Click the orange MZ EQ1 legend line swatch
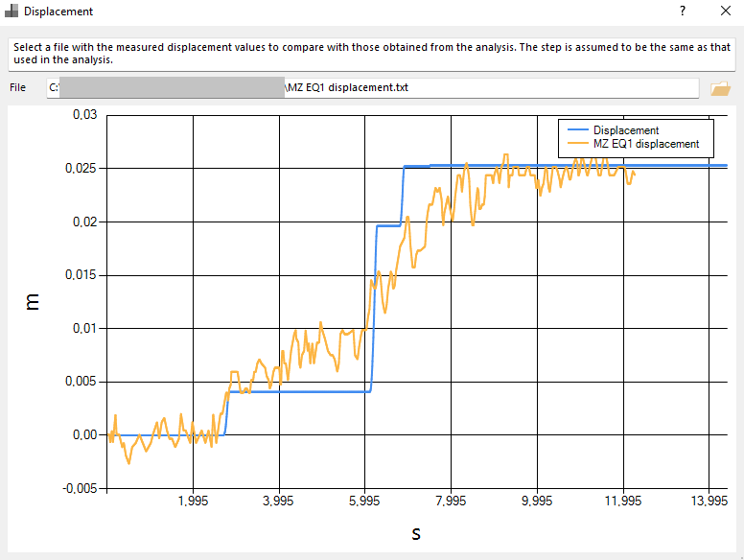The height and width of the screenshot is (560, 744). [x=578, y=144]
